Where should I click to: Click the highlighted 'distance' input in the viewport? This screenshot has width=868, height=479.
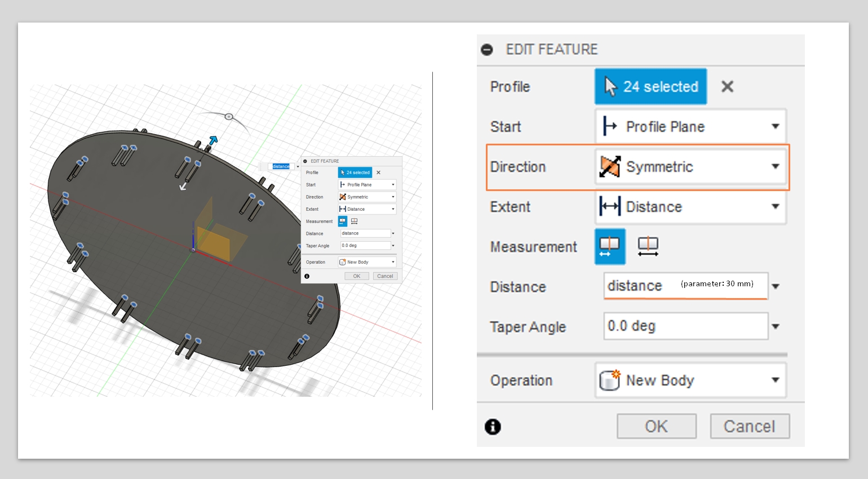pyautogui.click(x=281, y=166)
